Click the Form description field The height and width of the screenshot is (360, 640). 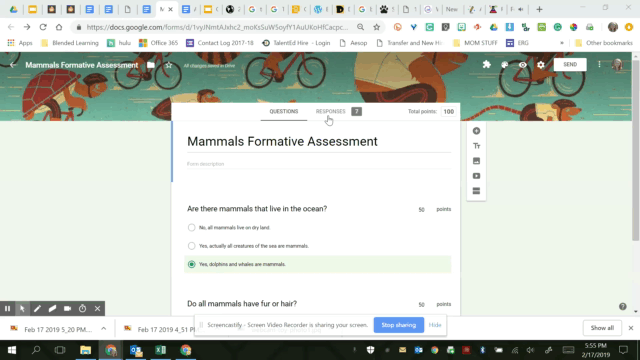click(x=319, y=164)
